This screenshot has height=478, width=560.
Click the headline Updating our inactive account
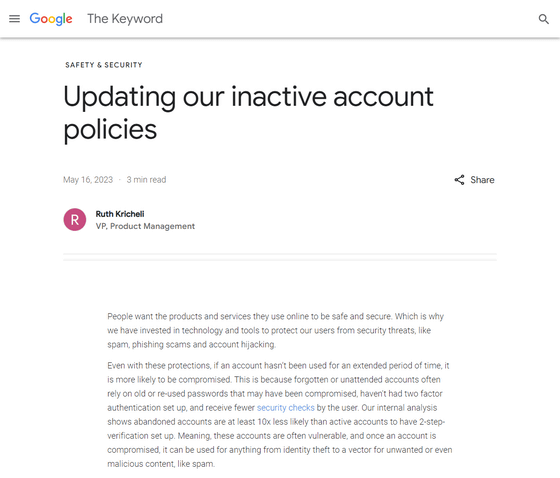pyautogui.click(x=248, y=97)
